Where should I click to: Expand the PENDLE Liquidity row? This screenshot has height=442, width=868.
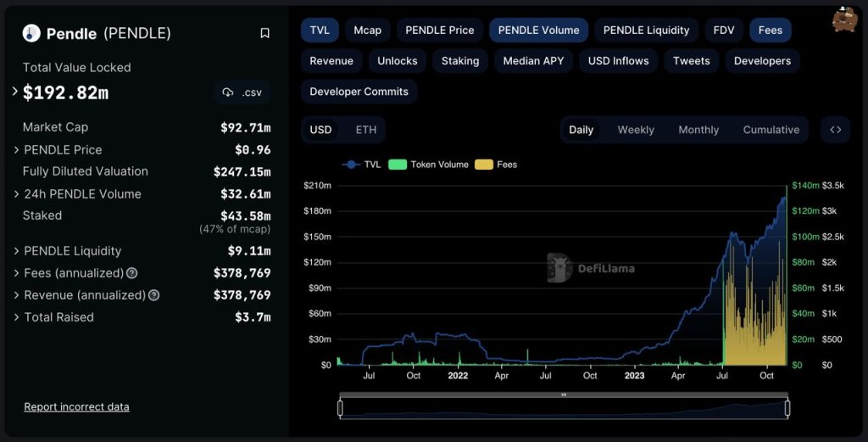pyautogui.click(x=16, y=251)
